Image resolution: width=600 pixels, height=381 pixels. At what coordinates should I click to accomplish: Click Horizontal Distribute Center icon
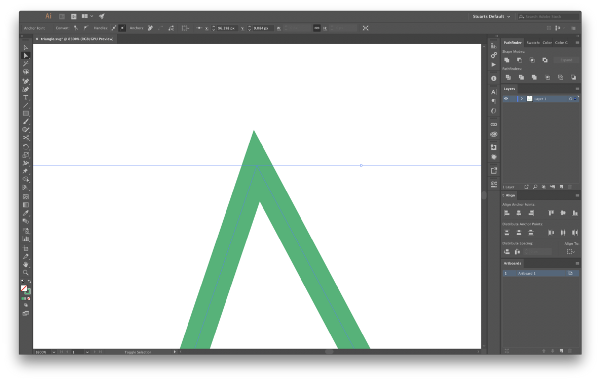(x=563, y=233)
